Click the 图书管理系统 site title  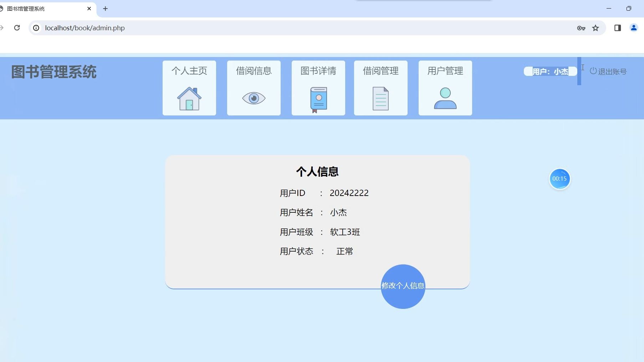pos(54,72)
